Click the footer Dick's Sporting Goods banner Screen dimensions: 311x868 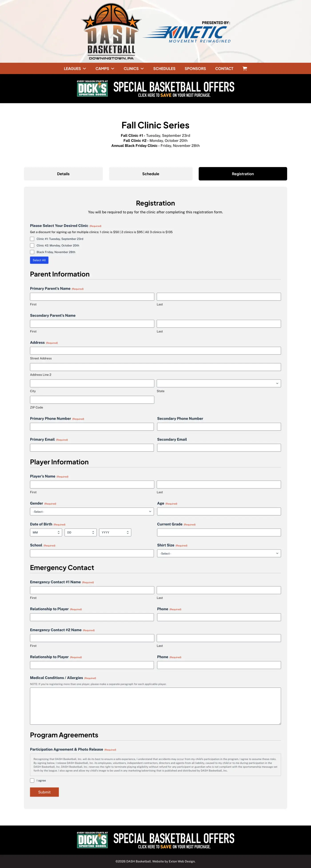click(x=155, y=840)
